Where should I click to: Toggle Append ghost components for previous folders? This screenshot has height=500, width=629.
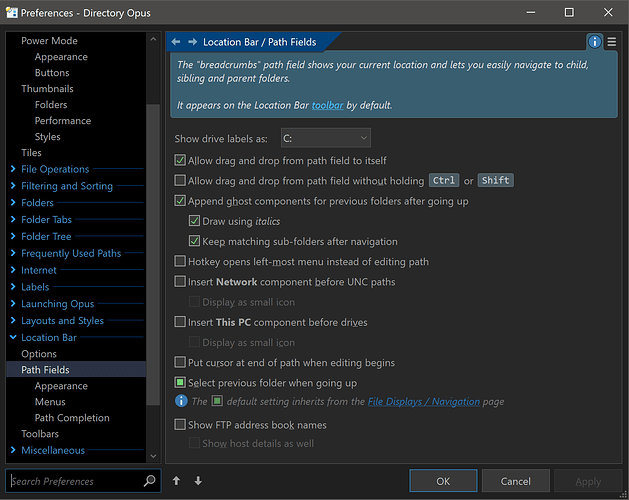(180, 200)
